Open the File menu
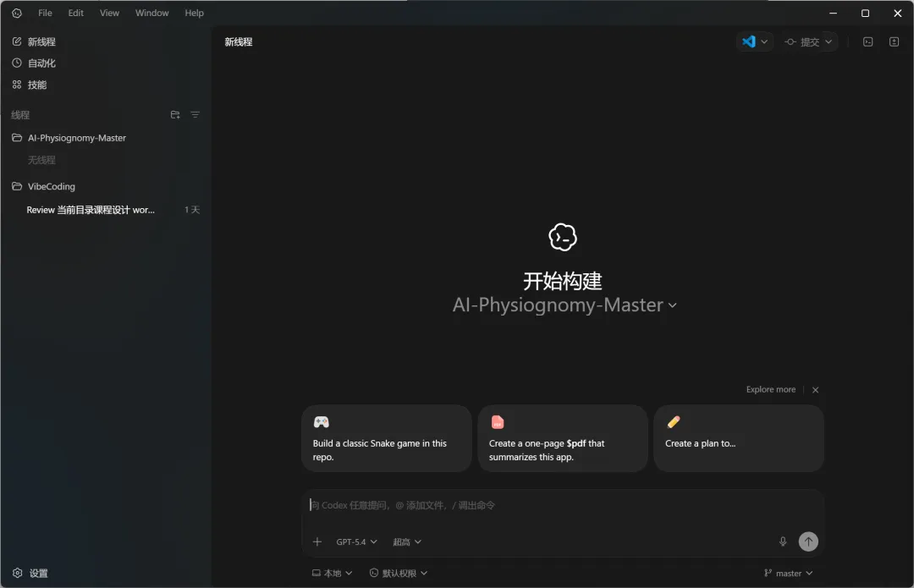Image resolution: width=914 pixels, height=588 pixels. click(44, 13)
